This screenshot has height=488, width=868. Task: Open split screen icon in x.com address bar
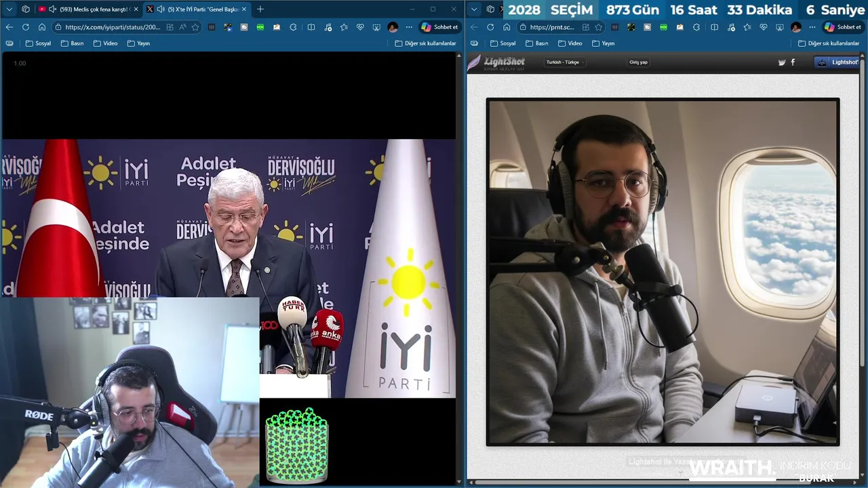[x=170, y=27]
